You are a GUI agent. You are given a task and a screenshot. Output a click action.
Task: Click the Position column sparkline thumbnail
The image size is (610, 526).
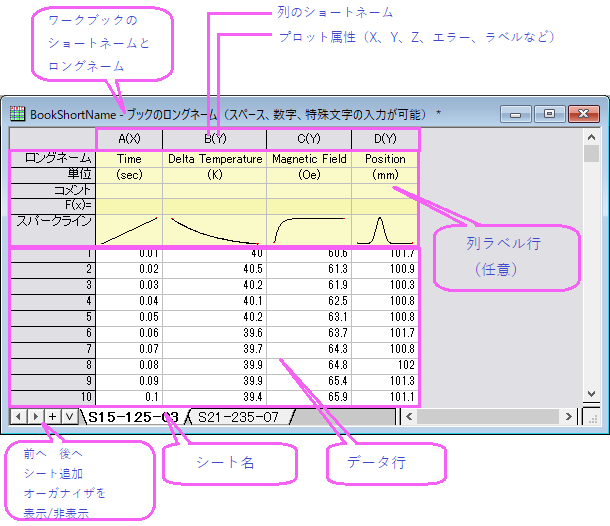385,230
